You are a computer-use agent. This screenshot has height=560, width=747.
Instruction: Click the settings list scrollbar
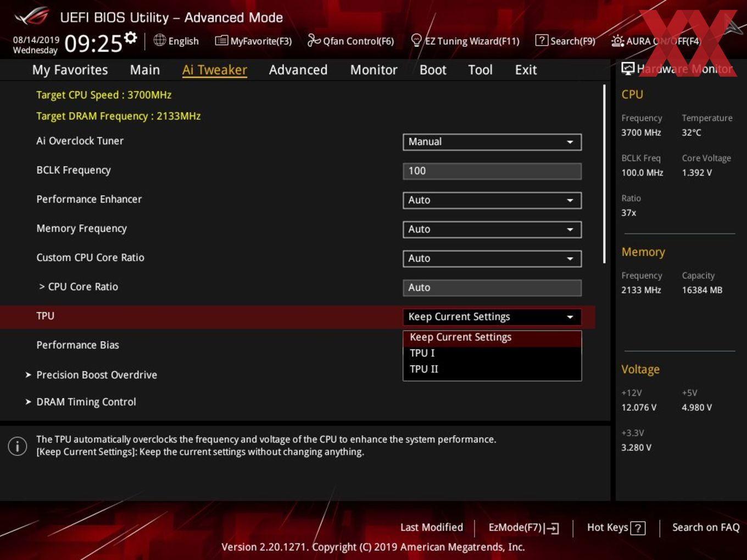coord(604,173)
